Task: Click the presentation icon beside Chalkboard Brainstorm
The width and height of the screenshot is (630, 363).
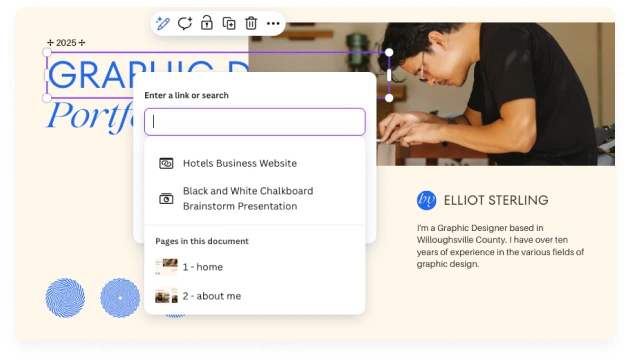Action: (166, 199)
